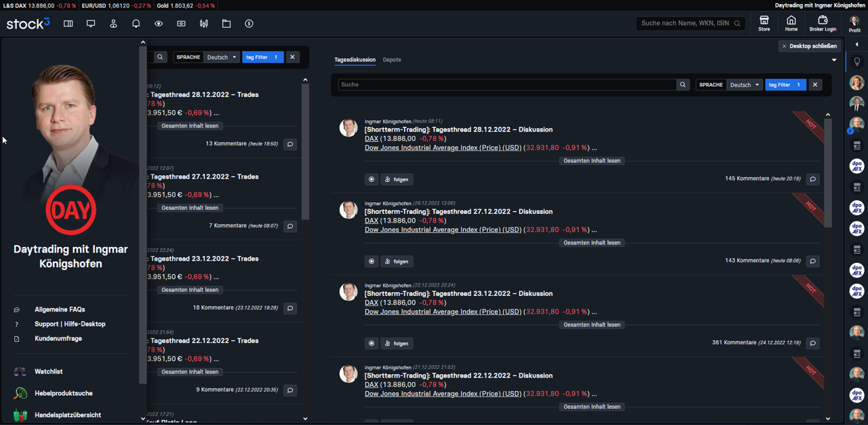Open the eye watchlist icon in top toolbar

(x=159, y=24)
